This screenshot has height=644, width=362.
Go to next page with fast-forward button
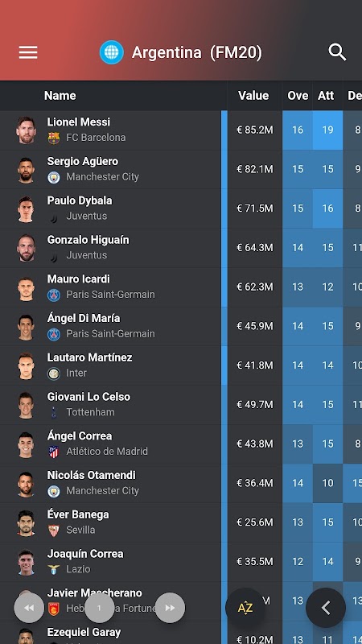pos(170,608)
